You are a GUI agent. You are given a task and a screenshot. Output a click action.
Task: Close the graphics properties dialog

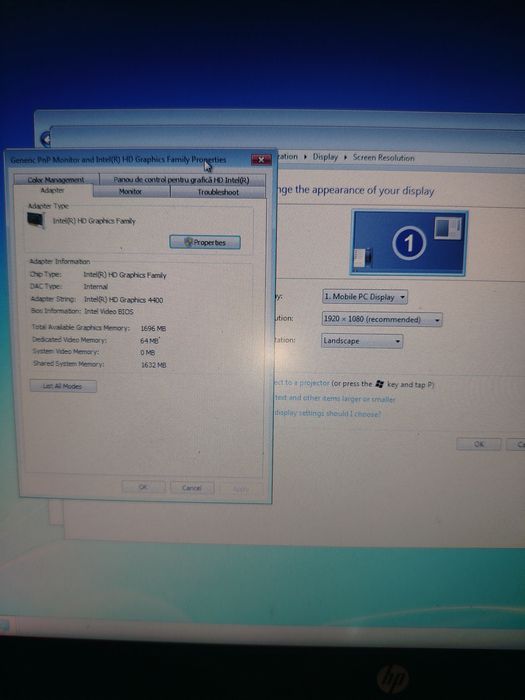point(261,159)
